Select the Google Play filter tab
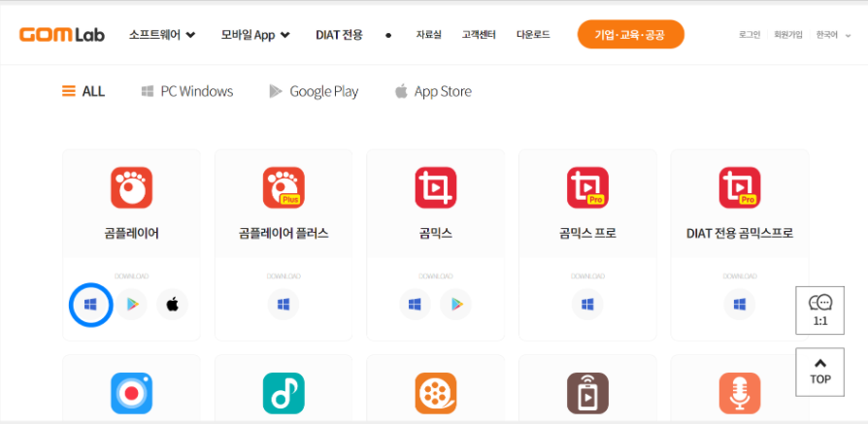This screenshot has width=868, height=424. 314,91
